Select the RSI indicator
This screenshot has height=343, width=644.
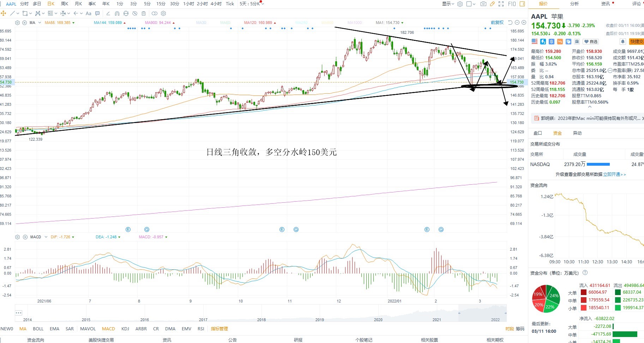(x=201, y=329)
